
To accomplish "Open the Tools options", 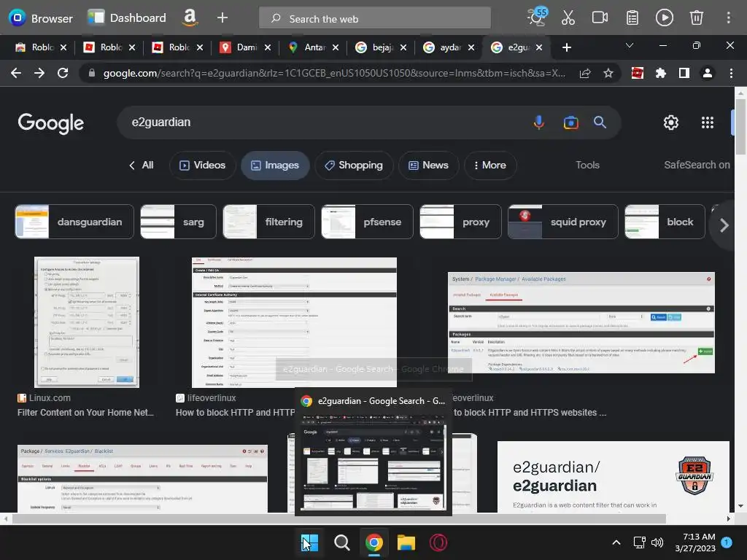I will point(587,166).
